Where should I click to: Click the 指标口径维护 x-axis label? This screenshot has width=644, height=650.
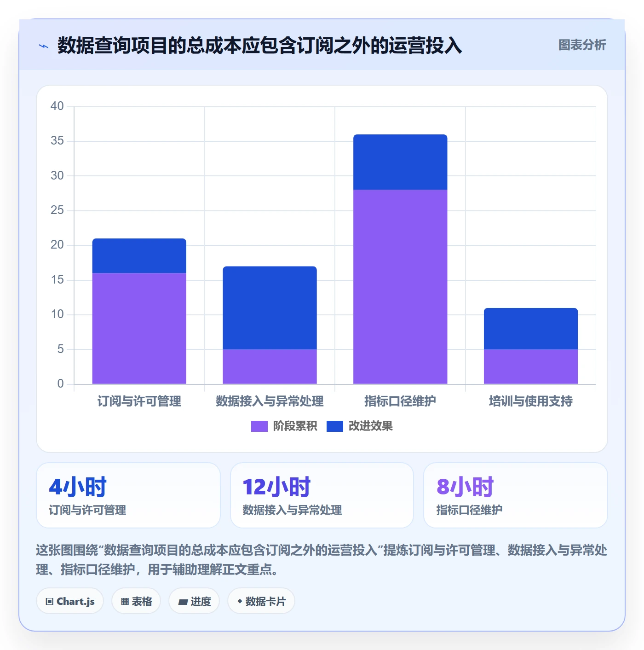click(x=400, y=401)
